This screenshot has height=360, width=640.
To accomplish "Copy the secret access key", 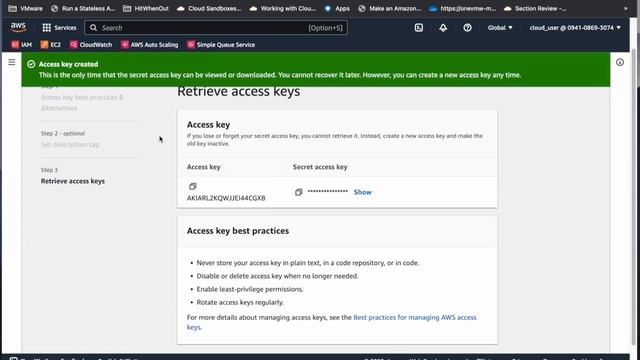I will point(298,192).
